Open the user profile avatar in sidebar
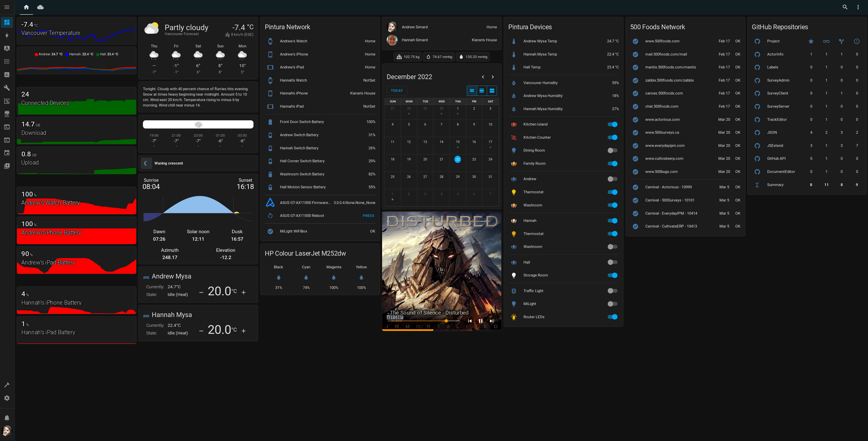 [x=7, y=431]
